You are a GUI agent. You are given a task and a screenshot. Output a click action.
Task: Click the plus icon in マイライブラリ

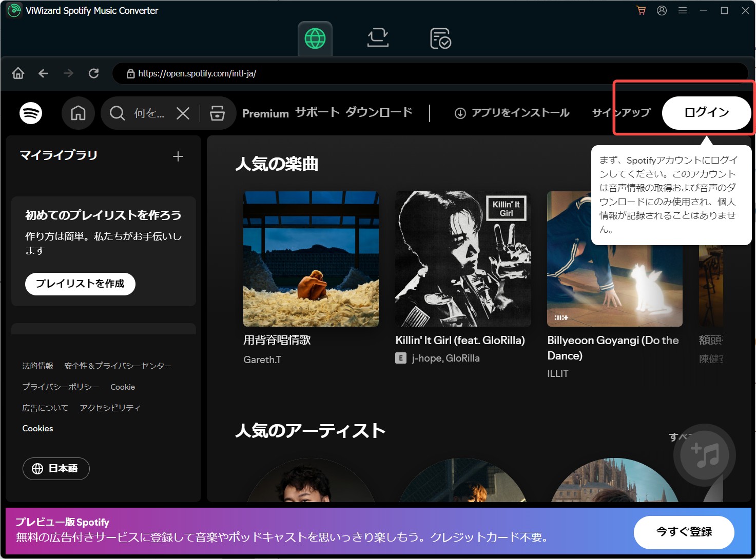[178, 156]
